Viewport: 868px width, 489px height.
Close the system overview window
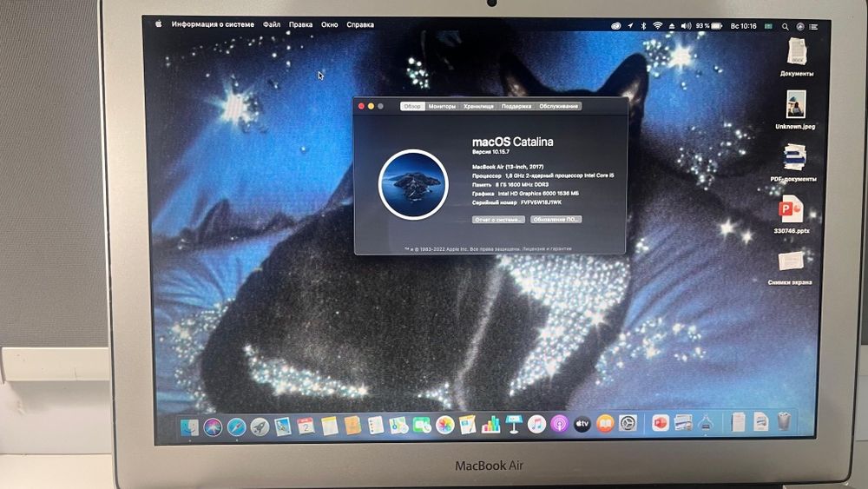click(x=361, y=106)
